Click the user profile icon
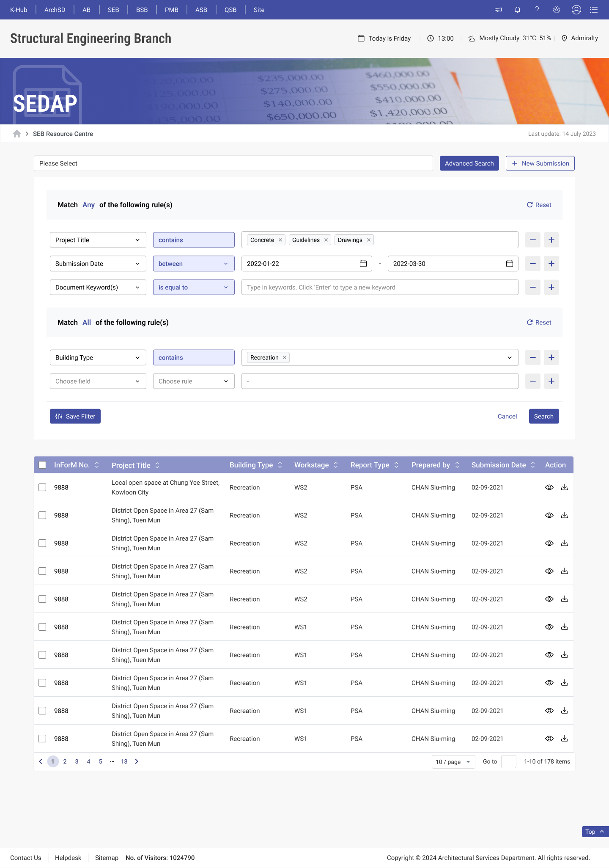Viewport: 609px width, 868px height. [x=576, y=10]
